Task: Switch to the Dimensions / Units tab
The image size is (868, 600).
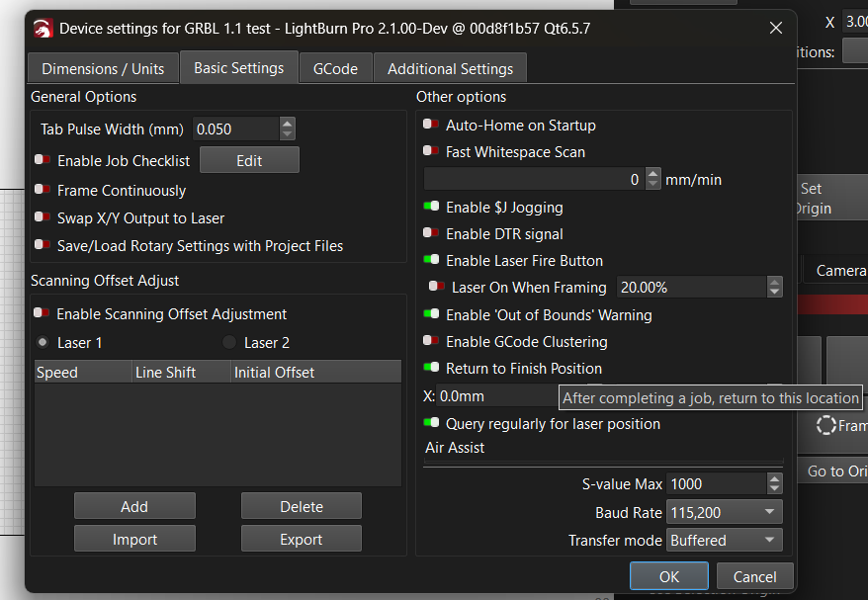Action: (x=103, y=68)
